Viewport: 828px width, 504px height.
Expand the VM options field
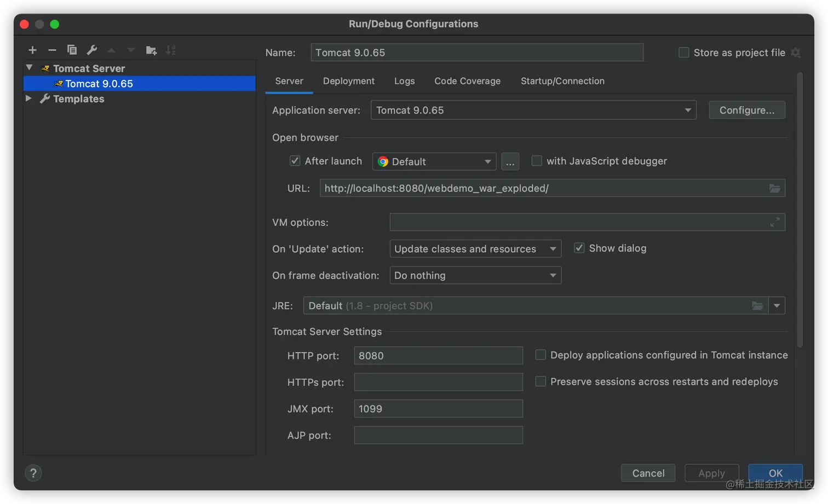pyautogui.click(x=774, y=222)
